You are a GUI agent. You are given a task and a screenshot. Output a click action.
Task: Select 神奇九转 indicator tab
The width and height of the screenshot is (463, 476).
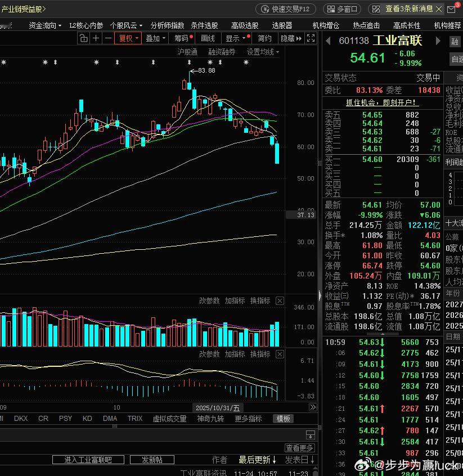[210, 419]
